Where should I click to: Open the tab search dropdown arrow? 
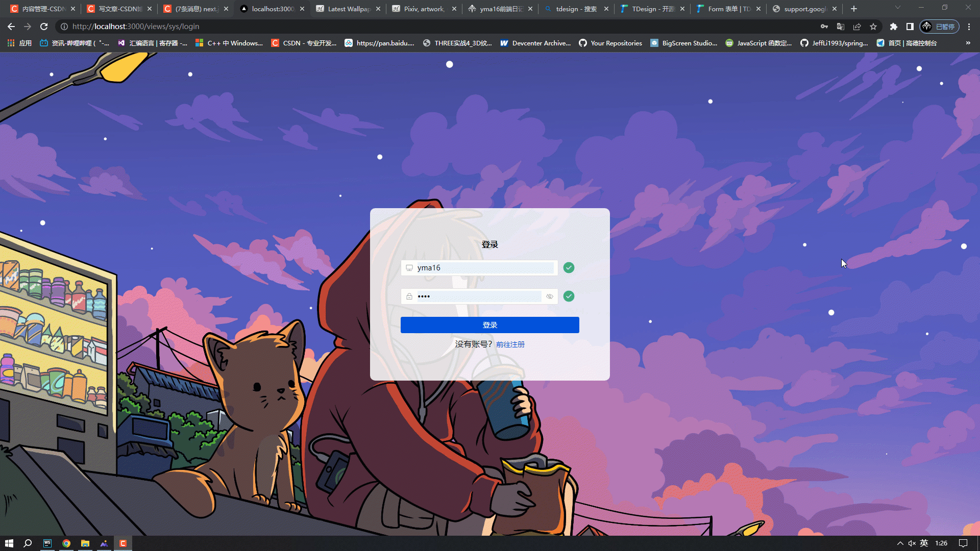click(897, 8)
